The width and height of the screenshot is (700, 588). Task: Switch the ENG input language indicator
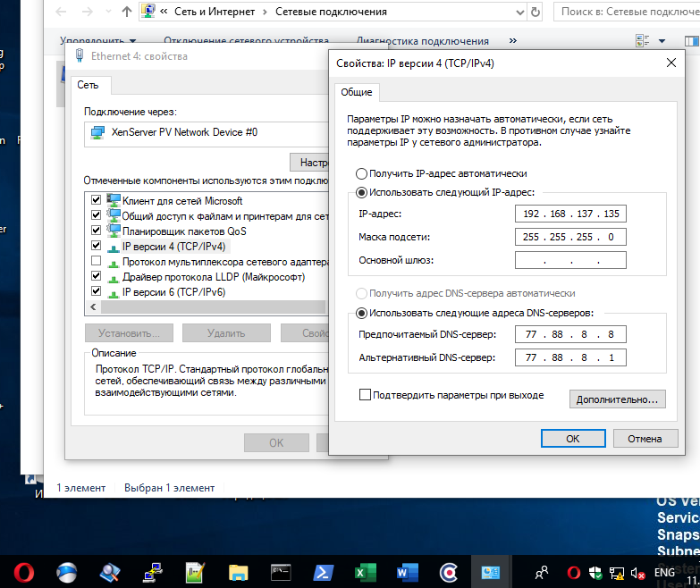(x=664, y=573)
